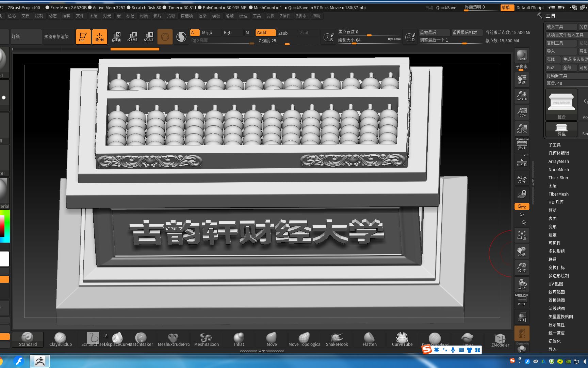The height and width of the screenshot is (368, 588).
Task: Expand the UV 贴图 section
Action: pyautogui.click(x=556, y=284)
